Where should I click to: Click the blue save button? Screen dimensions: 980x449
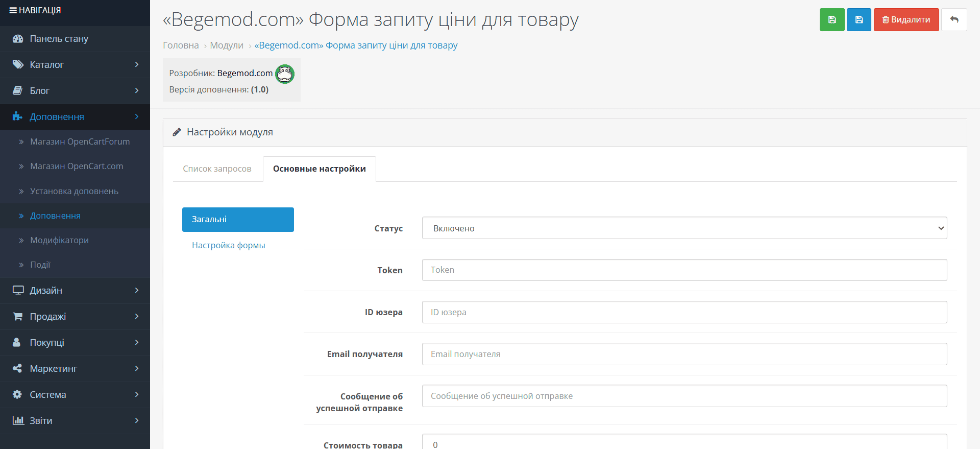pos(859,20)
